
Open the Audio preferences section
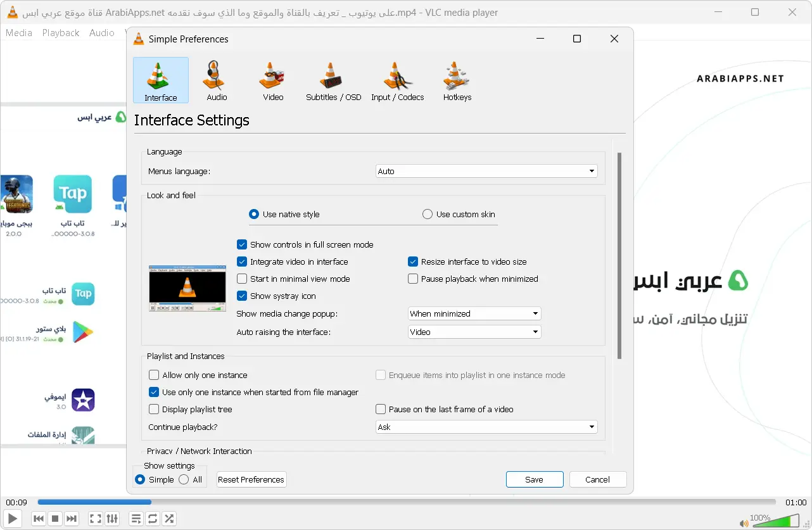pyautogui.click(x=215, y=80)
